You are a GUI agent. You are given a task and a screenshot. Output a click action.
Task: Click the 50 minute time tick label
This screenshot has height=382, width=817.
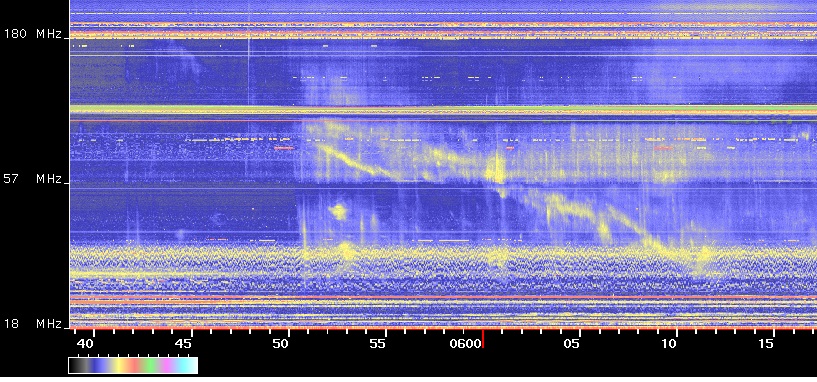pos(280,343)
